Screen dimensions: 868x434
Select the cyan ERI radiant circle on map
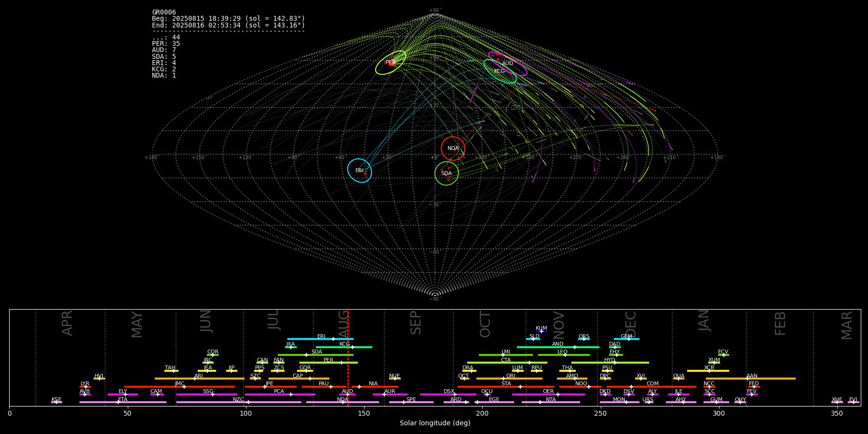[360, 171]
